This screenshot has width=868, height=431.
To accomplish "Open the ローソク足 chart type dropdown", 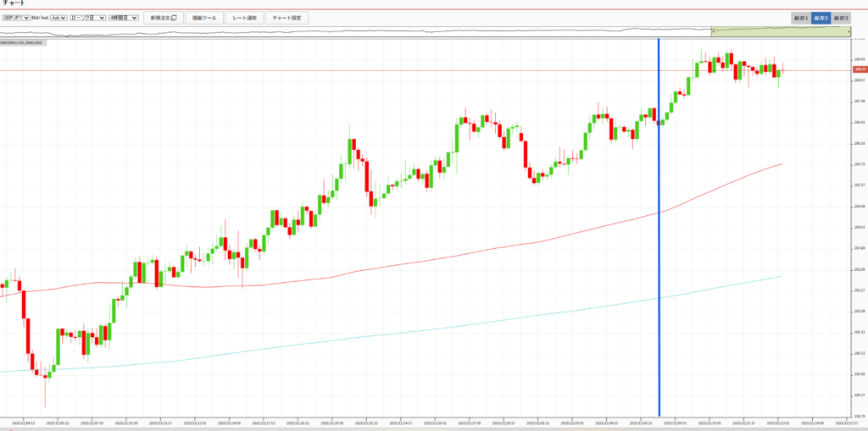I will [x=88, y=17].
